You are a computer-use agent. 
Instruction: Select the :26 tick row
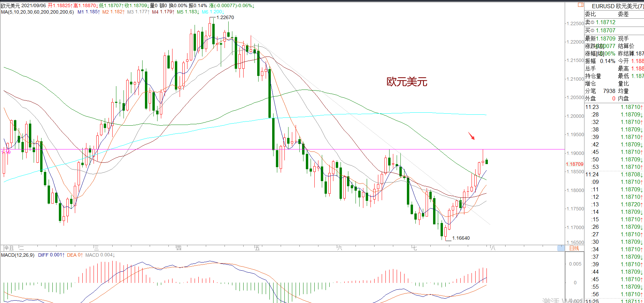[x=614, y=227]
